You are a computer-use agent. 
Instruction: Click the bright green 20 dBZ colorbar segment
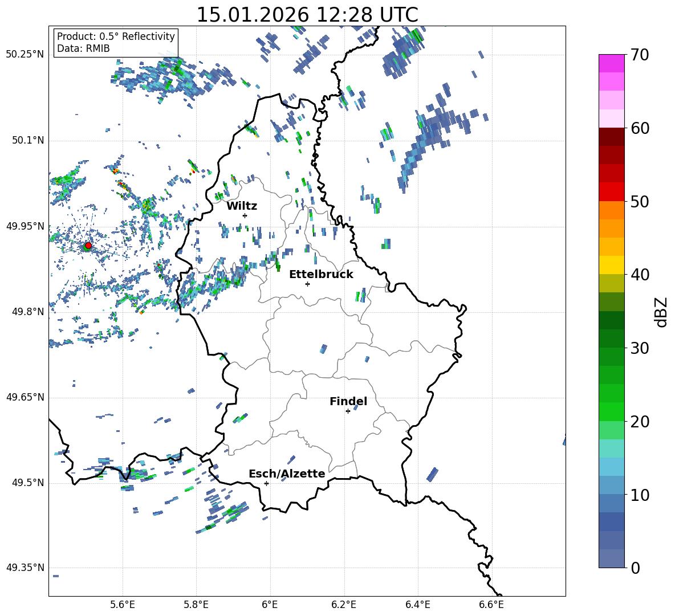611,411
